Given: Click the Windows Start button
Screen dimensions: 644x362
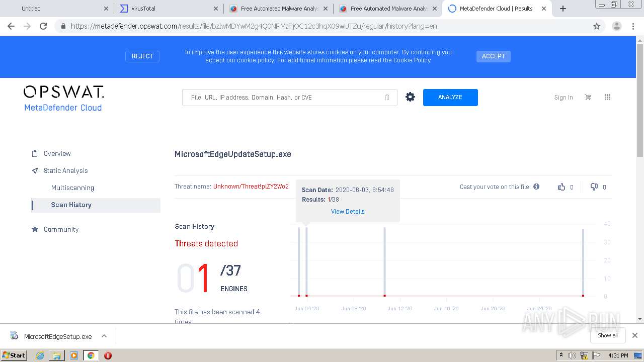Looking at the screenshot, I should point(14,355).
